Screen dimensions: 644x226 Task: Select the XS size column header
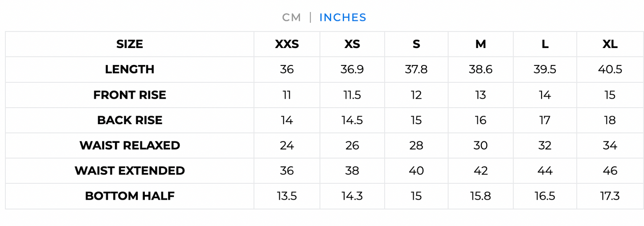[x=352, y=44]
